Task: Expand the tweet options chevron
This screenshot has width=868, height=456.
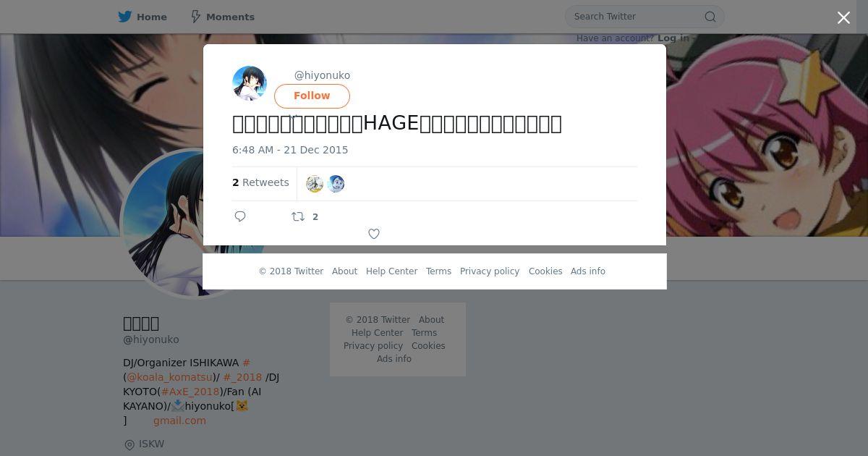Action: click(x=293, y=116)
